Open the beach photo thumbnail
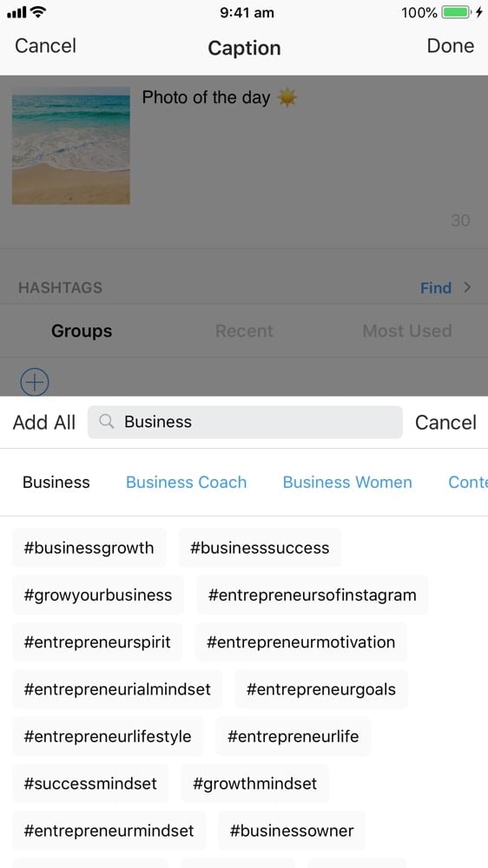This screenshot has height=868, width=488. (x=71, y=146)
